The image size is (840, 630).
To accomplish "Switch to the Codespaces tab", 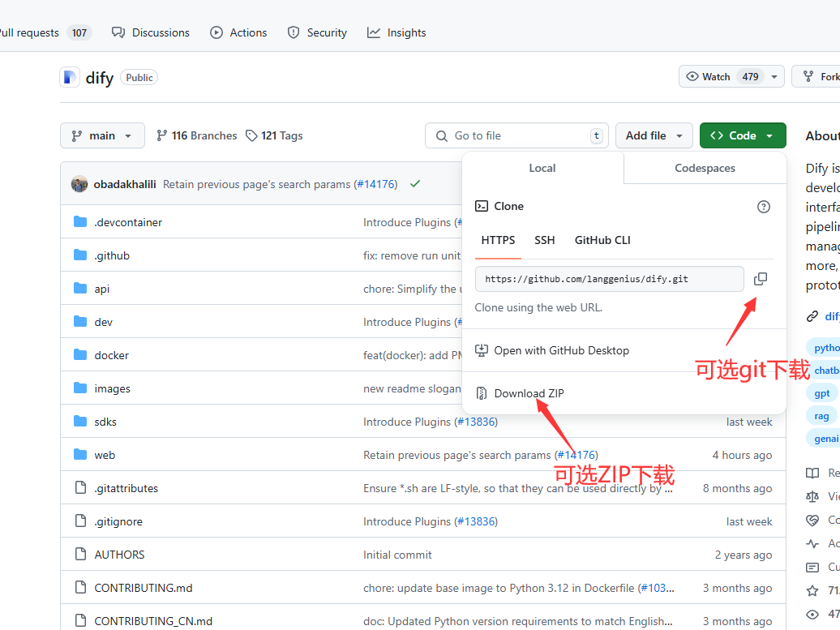I will [x=705, y=168].
